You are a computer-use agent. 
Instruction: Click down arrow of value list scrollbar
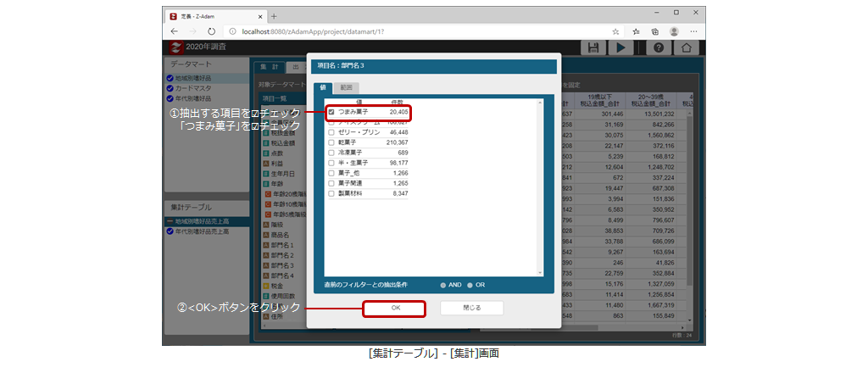[x=540, y=273]
